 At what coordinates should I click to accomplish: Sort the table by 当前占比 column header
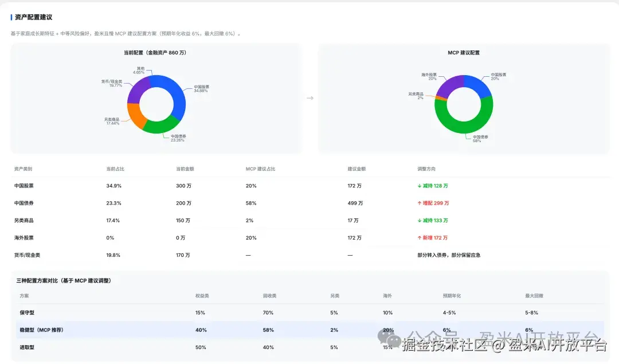pos(113,168)
